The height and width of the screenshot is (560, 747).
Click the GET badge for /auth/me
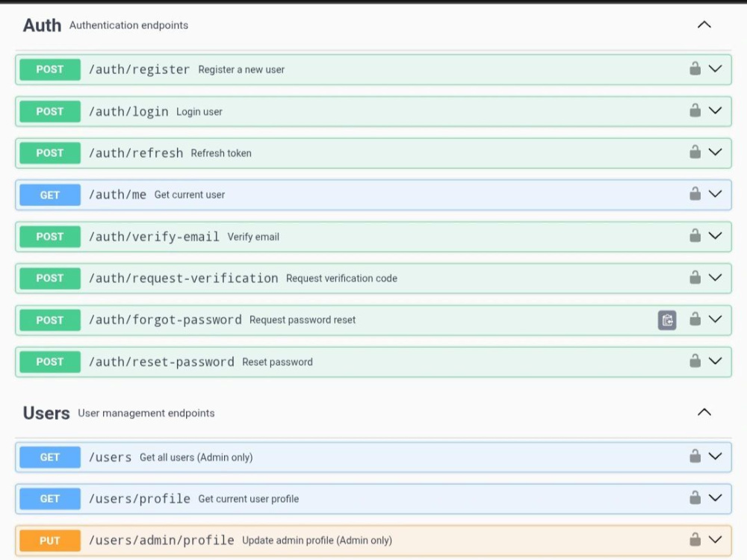click(50, 195)
